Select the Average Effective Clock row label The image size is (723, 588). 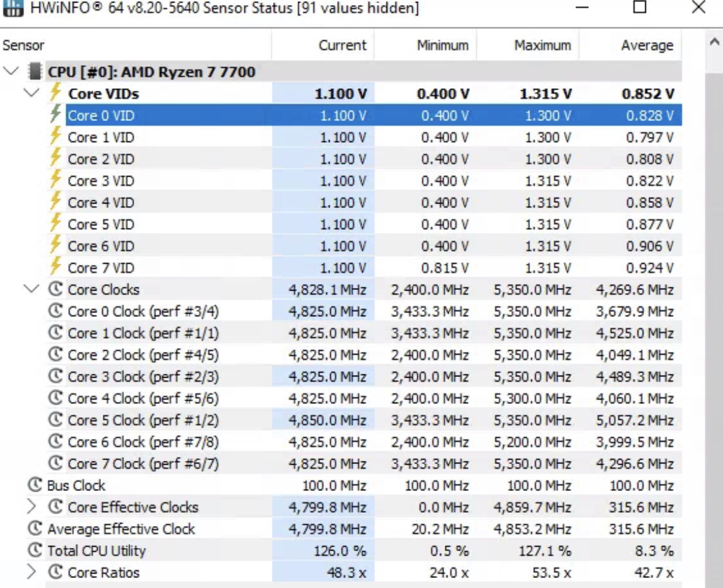pos(122,529)
